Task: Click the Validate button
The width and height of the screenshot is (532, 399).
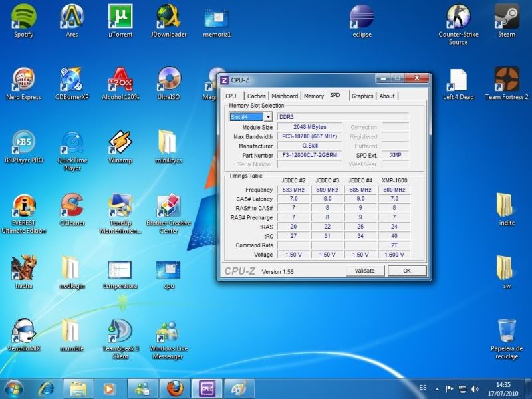Action: tap(364, 271)
